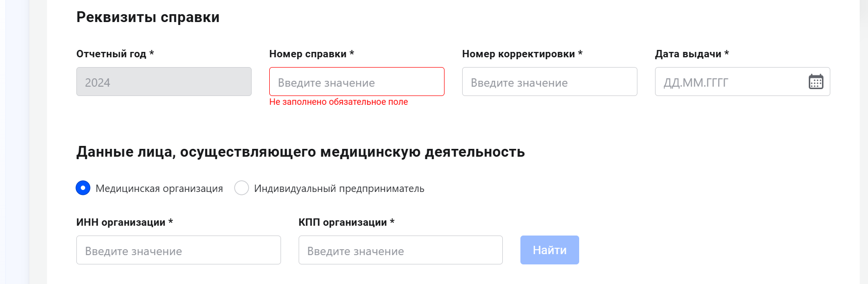Click the Реквизиты справки heading

(147, 16)
